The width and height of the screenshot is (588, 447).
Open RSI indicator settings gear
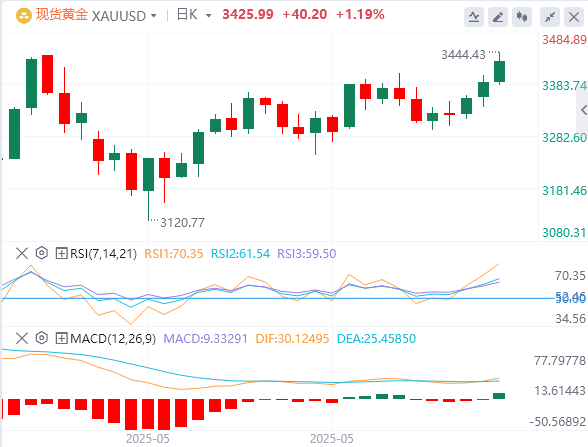(42, 253)
